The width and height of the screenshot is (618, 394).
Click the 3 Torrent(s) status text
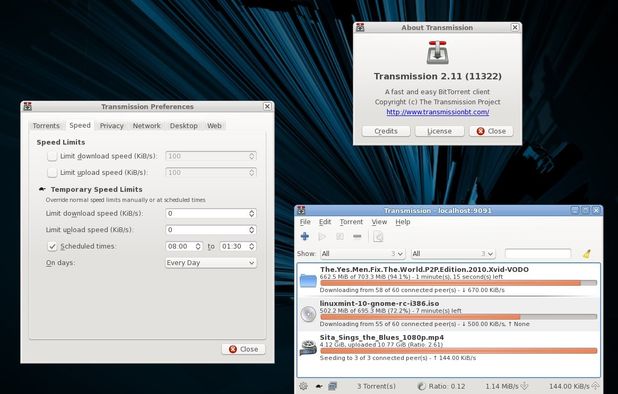pos(376,386)
